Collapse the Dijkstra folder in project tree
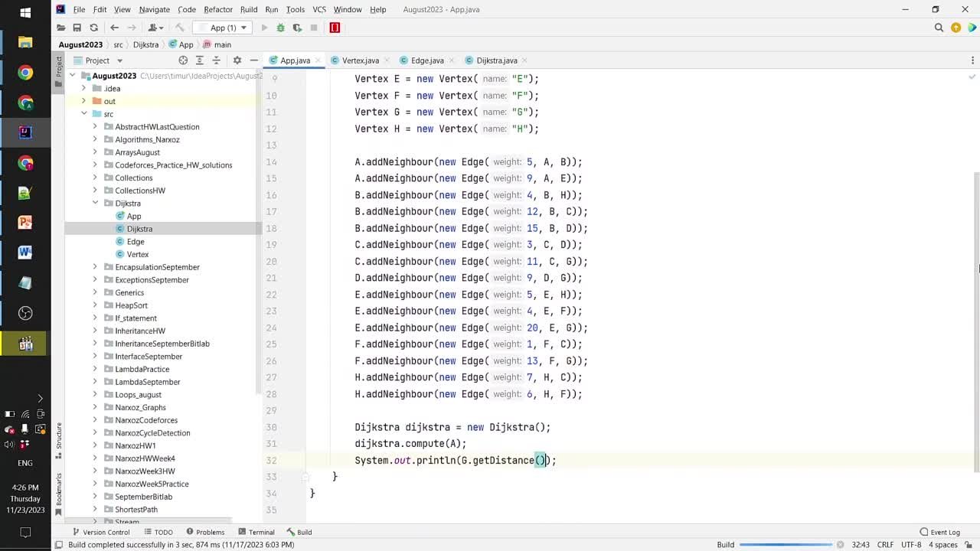Viewport: 980px width, 551px height. (96, 204)
